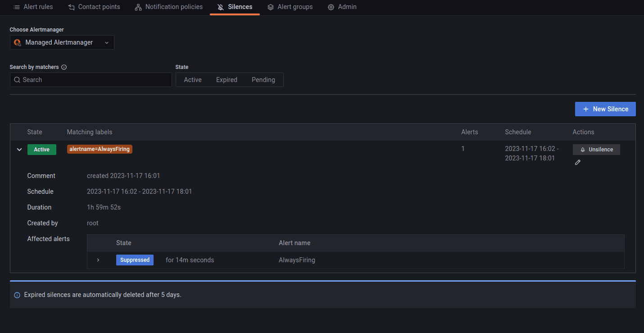644x333 pixels.
Task: Filter silences by Pending state
Action: click(263, 80)
